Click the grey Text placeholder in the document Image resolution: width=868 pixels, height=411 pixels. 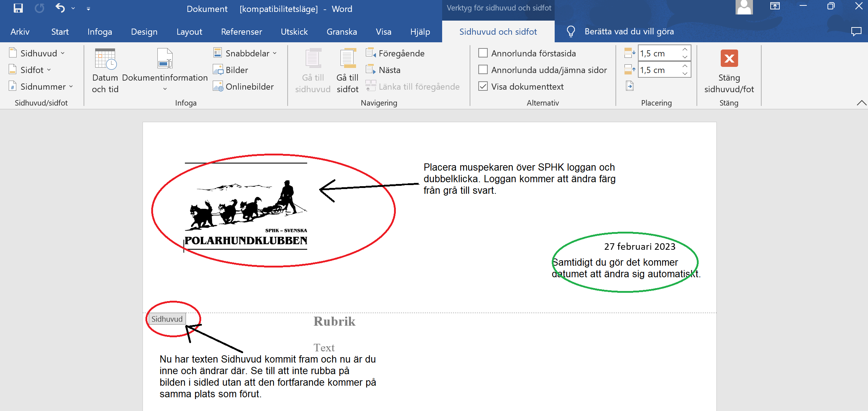(324, 348)
